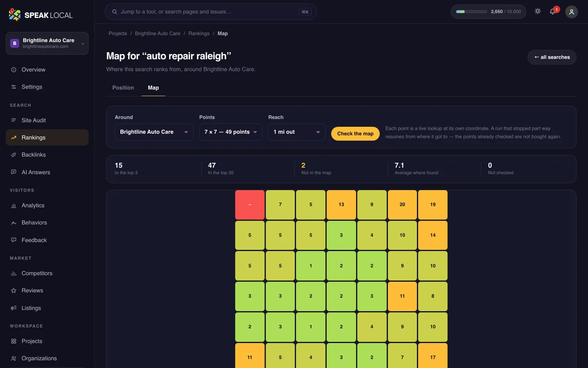Screen dimensions: 588x368
Task: Toggle the light/dark theme sun icon
Action: tap(538, 11)
